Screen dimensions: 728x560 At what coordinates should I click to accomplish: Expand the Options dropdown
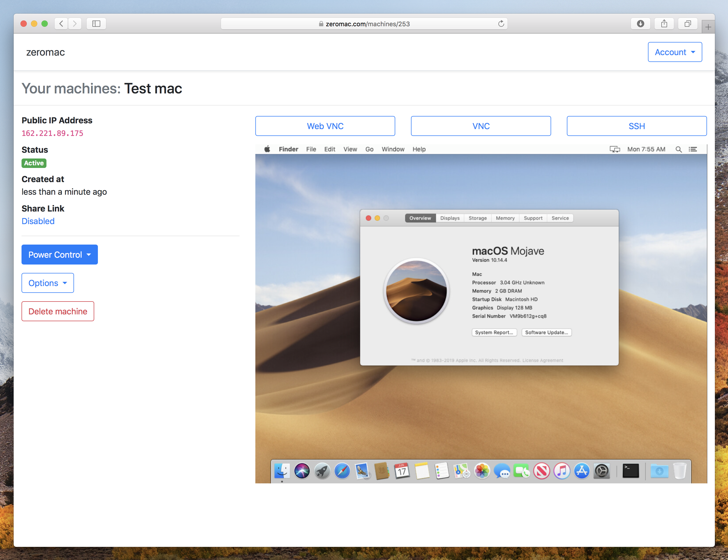[48, 283]
